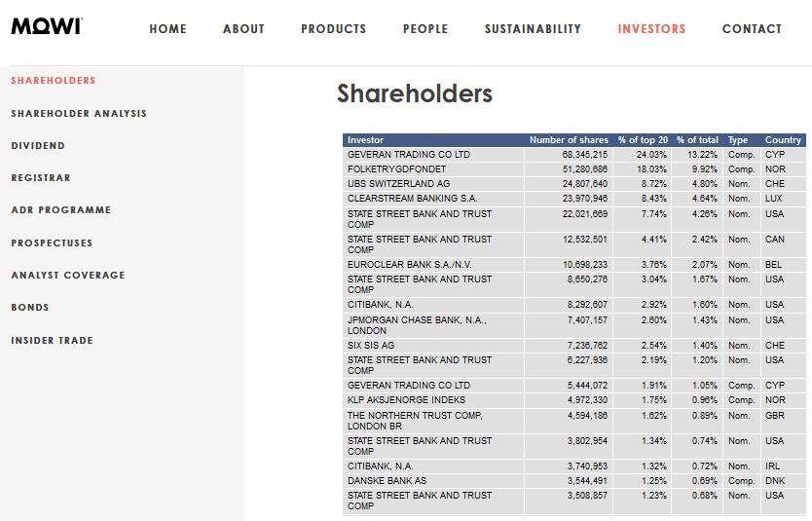
Task: Open the Sustainability section
Action: (533, 29)
